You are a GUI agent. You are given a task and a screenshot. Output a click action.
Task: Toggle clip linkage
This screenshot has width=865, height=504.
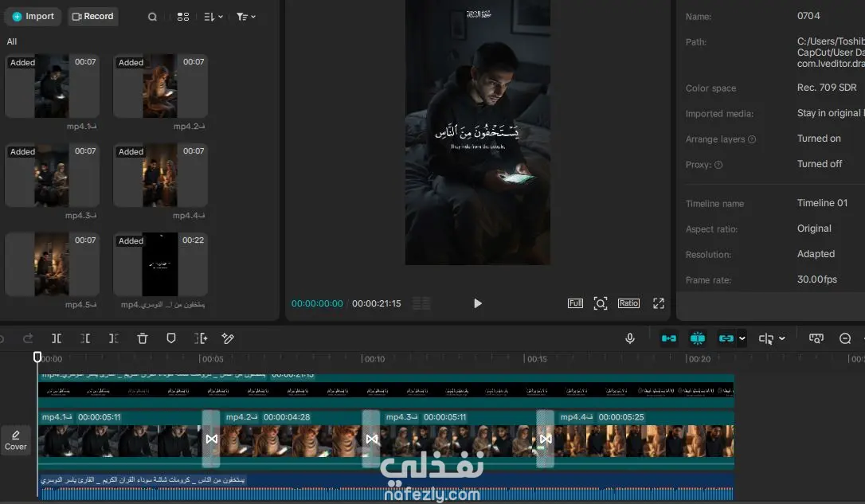pos(726,338)
